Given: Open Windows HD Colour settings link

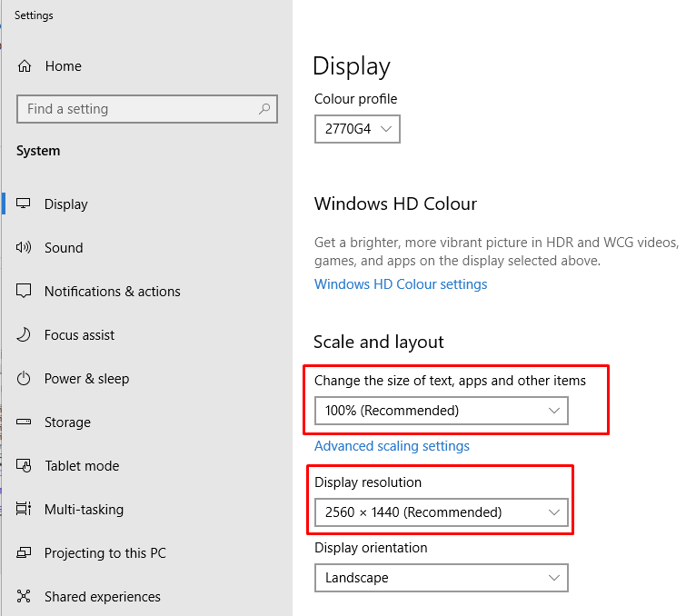Looking at the screenshot, I should pyautogui.click(x=401, y=284).
